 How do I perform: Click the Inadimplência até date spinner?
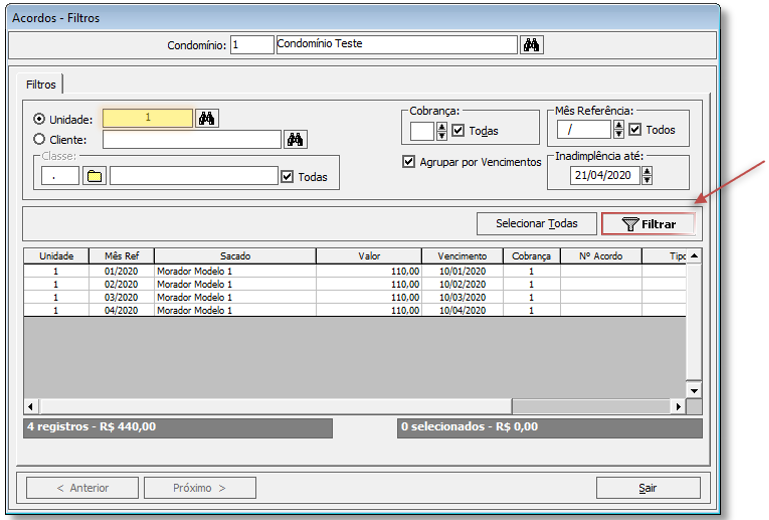coord(647,175)
